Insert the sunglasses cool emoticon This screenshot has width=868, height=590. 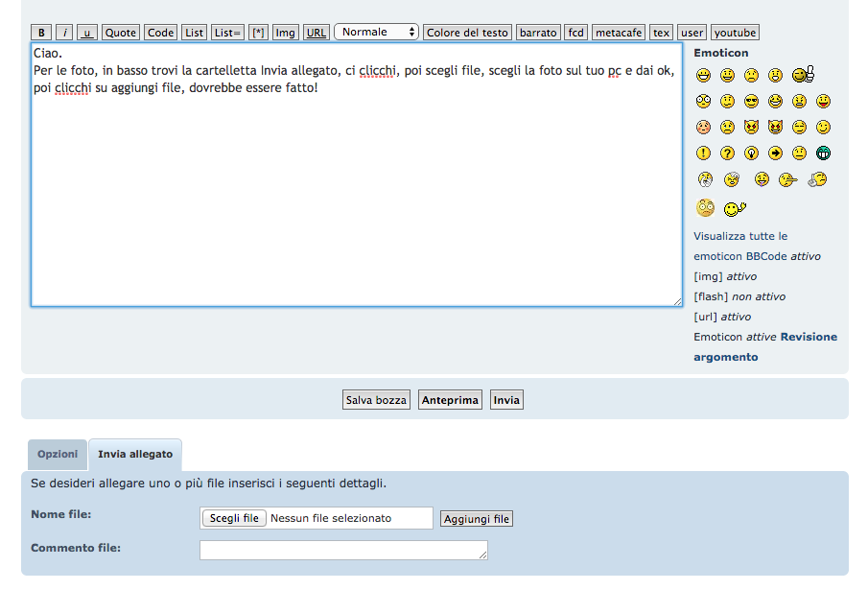pyautogui.click(x=751, y=101)
